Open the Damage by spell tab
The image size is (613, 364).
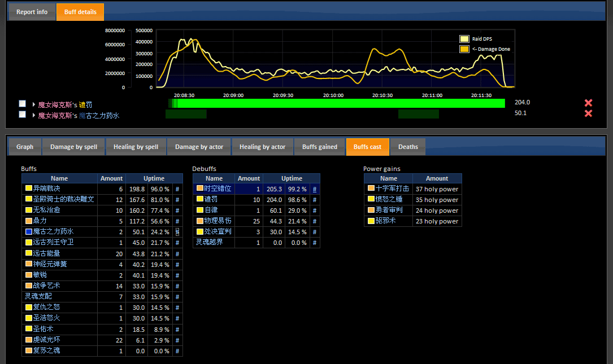point(73,147)
